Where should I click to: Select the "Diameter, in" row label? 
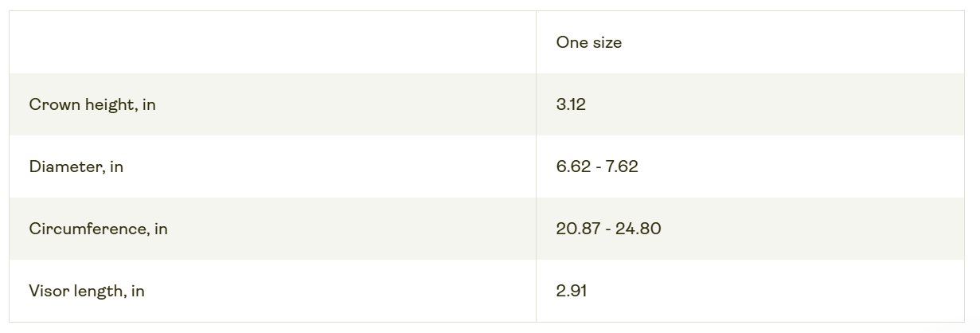tap(76, 166)
